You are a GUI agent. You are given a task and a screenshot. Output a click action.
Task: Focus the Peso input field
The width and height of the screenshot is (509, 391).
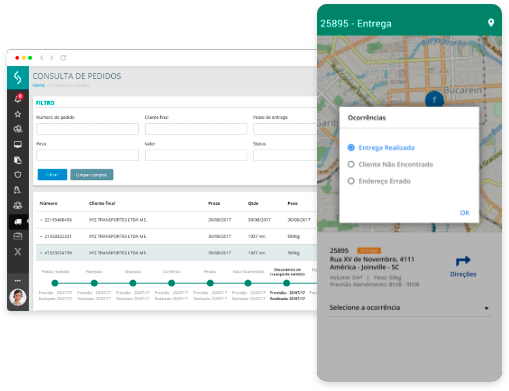point(87,155)
